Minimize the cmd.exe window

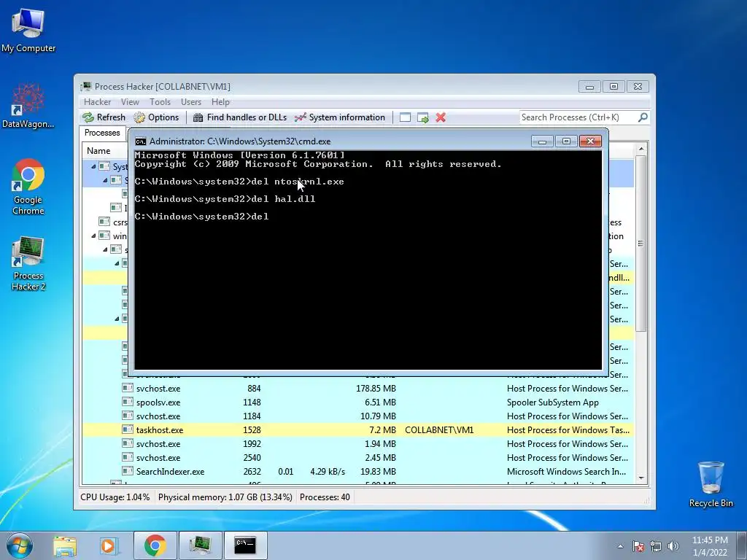coord(542,141)
